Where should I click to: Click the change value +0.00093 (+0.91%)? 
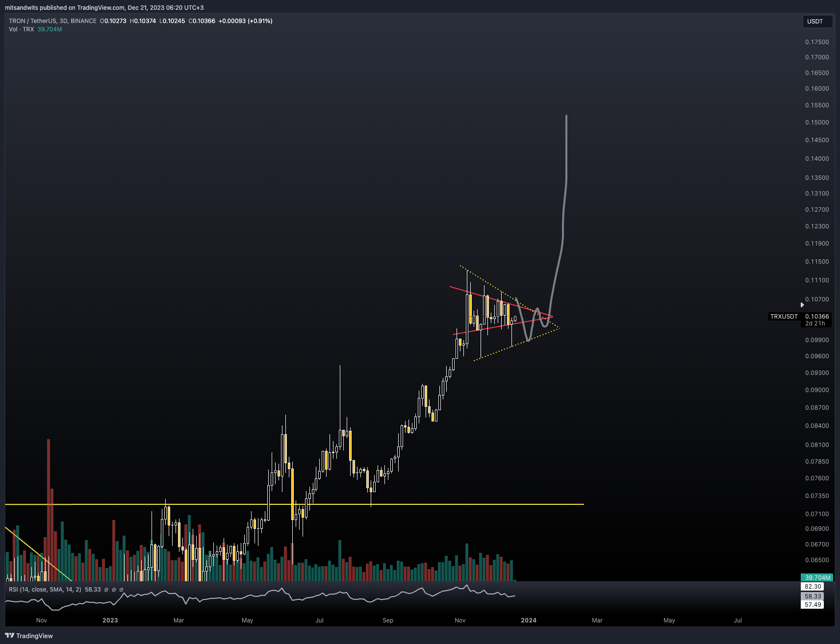[x=245, y=21]
